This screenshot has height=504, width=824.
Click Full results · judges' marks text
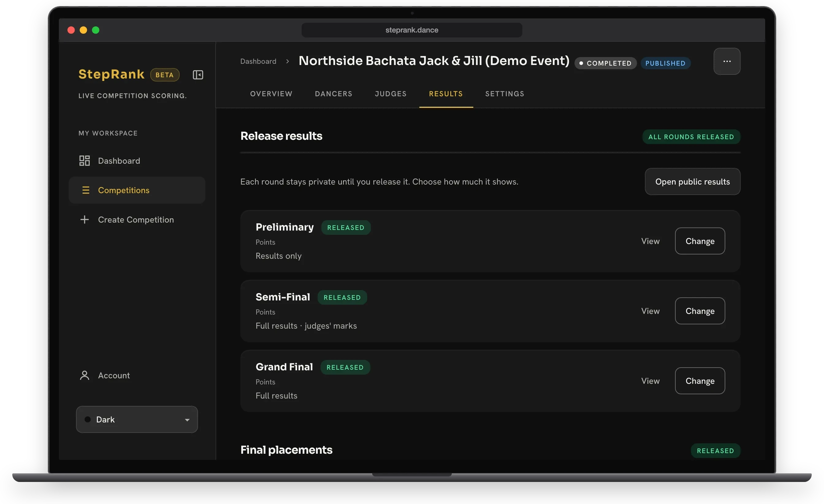point(306,326)
